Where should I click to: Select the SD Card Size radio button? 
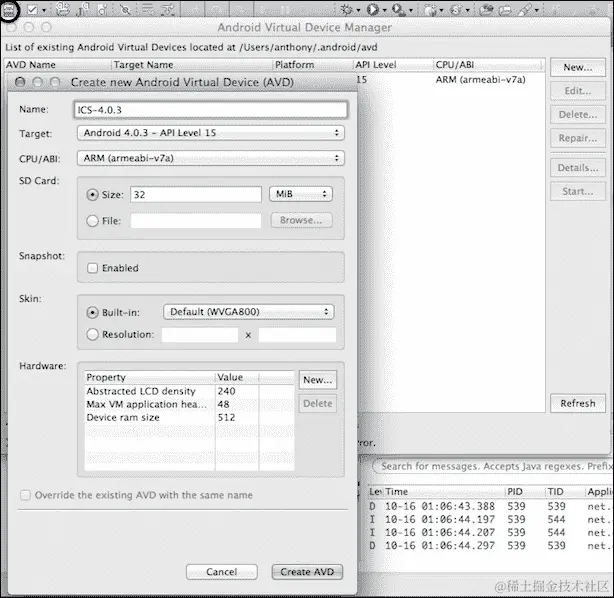tap(92, 195)
